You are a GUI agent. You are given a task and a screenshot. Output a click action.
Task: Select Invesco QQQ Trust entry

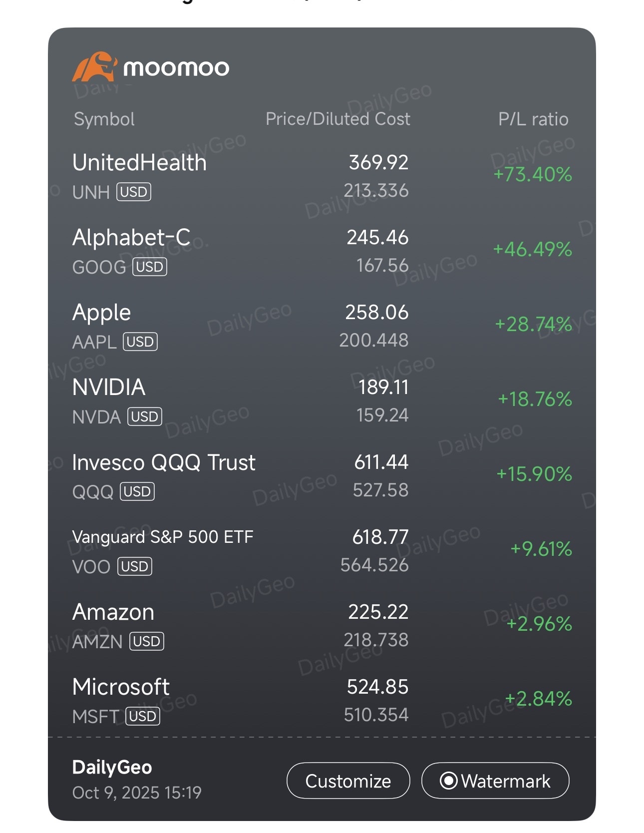point(163,462)
